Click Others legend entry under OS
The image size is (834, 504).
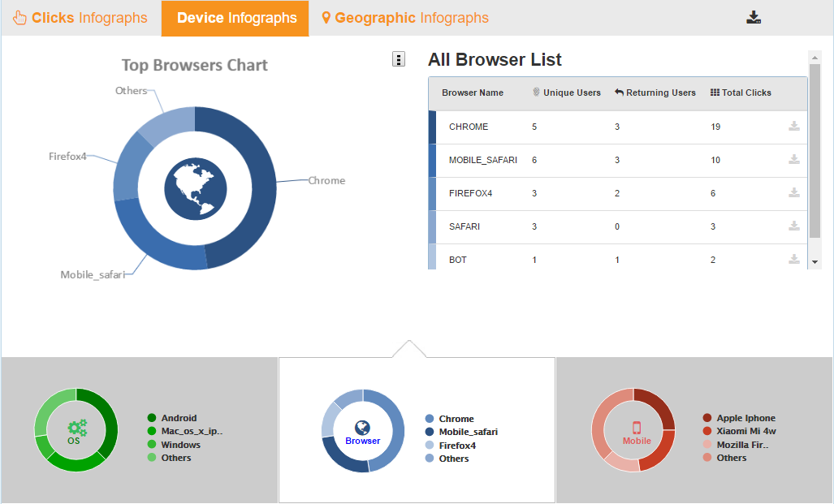tap(169, 458)
